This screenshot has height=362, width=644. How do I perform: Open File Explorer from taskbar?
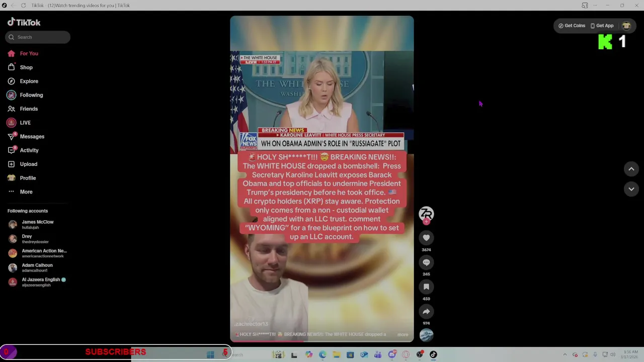[337, 354]
